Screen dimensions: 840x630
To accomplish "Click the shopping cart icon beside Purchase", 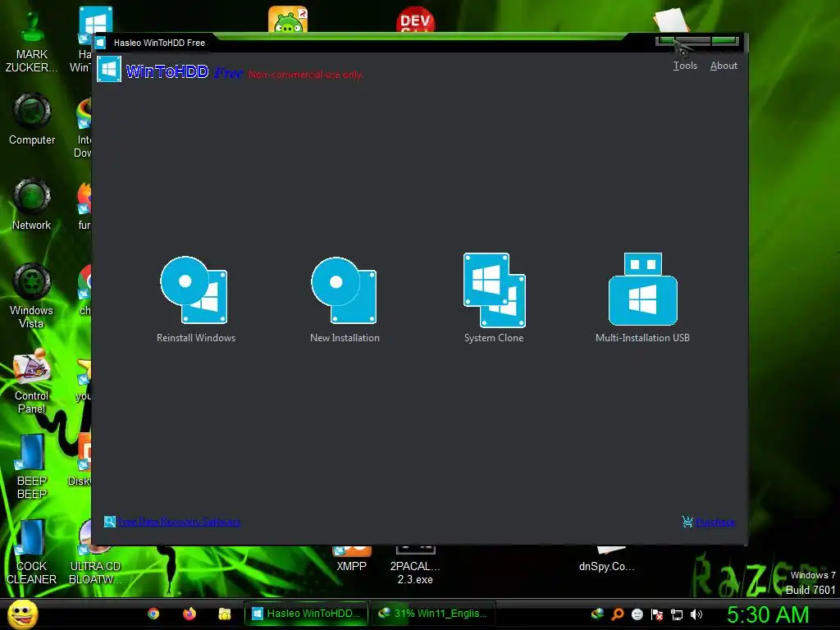I will [x=687, y=521].
